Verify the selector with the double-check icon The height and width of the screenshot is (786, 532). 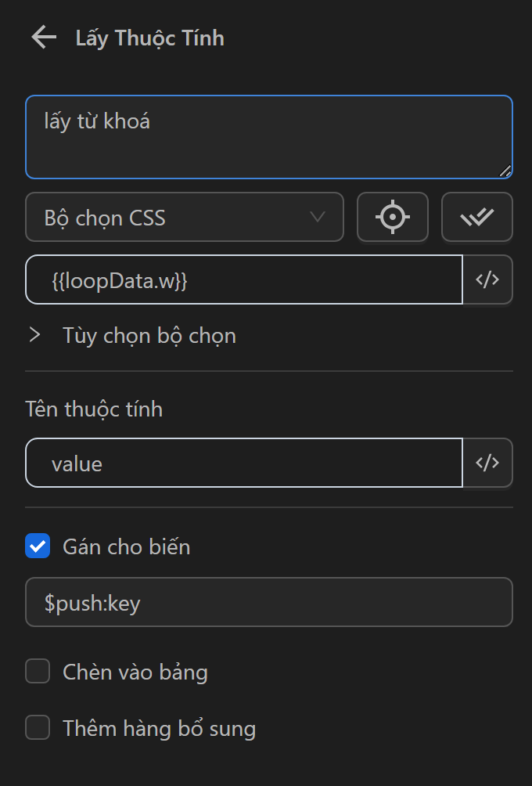click(x=477, y=217)
